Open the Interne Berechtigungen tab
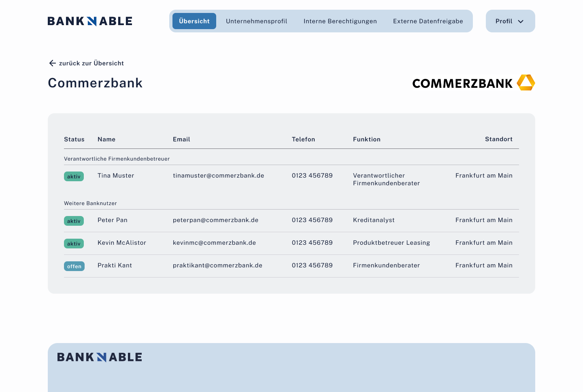 340,21
